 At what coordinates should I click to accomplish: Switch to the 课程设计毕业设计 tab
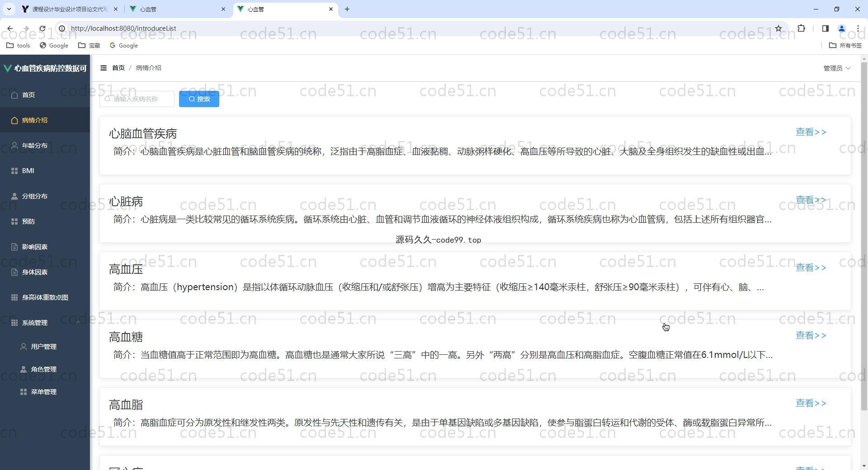tap(70, 9)
